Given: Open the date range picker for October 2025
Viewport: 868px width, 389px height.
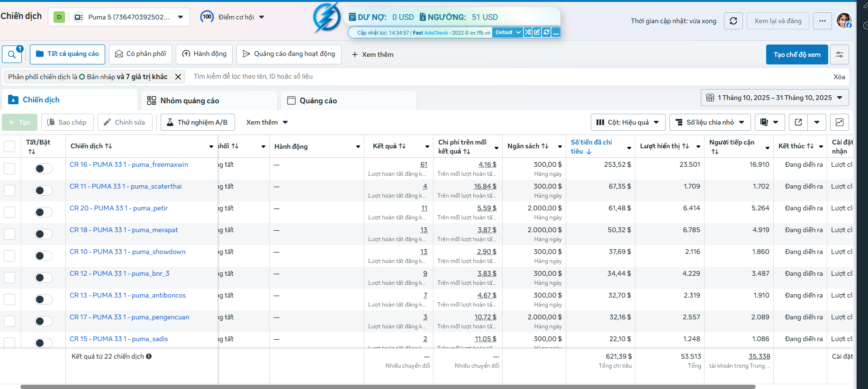Looking at the screenshot, I should 775,98.
